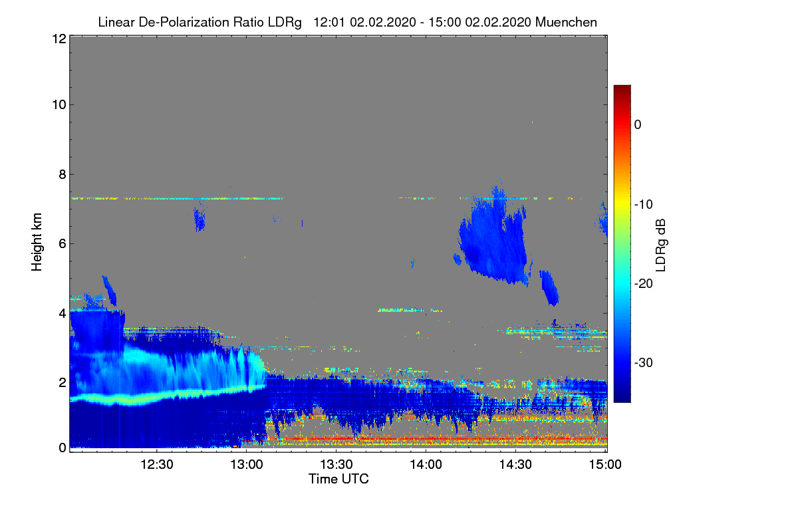Viewport: 798px width, 532px height.
Task: Click the height tick label 4
Action: click(x=61, y=313)
